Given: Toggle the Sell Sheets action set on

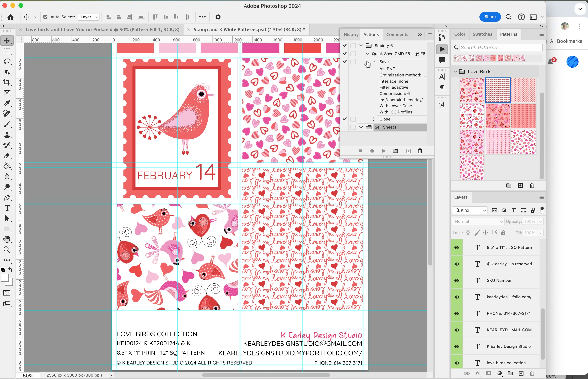Looking at the screenshot, I should [345, 127].
